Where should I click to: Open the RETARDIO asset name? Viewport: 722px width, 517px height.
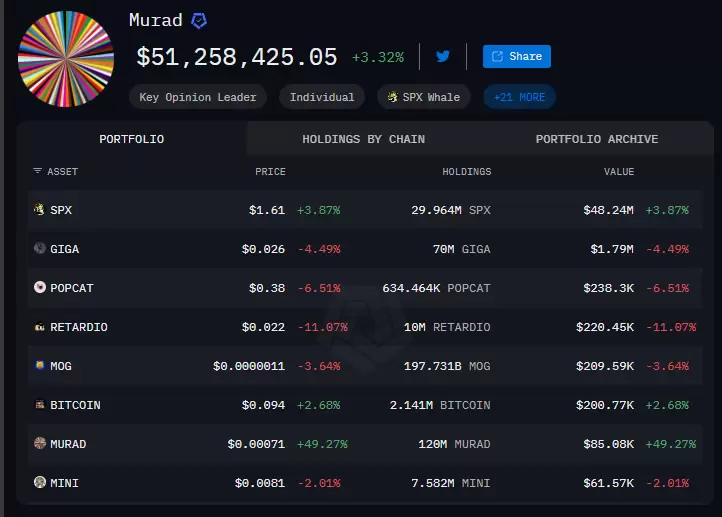click(x=79, y=327)
